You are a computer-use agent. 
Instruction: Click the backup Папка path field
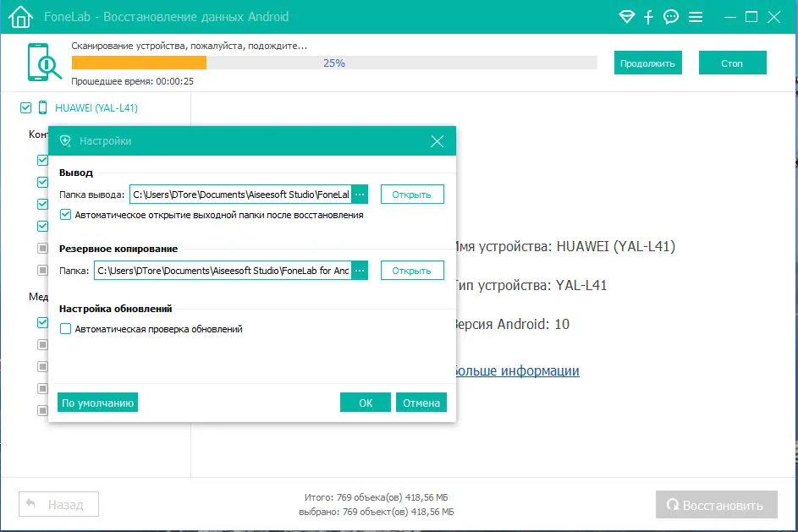(x=223, y=271)
